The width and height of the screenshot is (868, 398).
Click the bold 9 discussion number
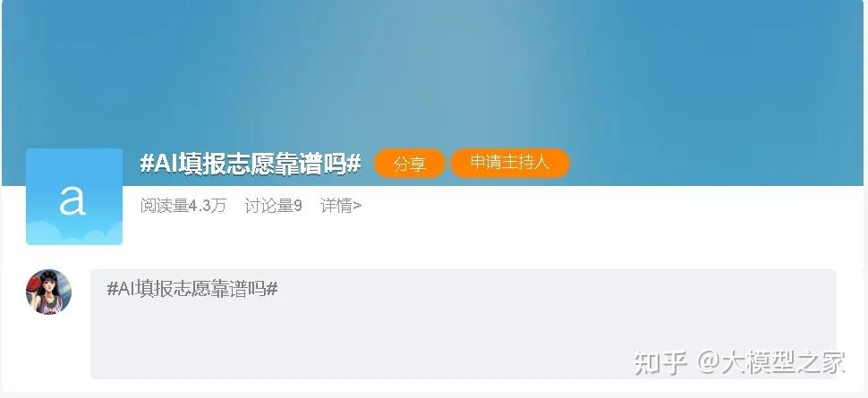click(298, 206)
